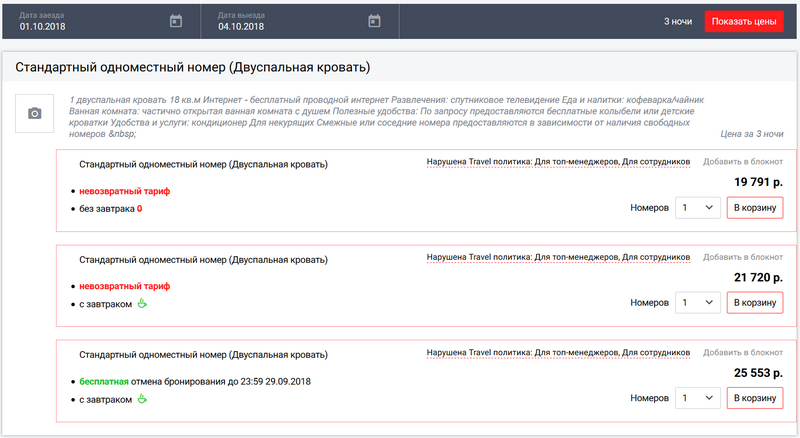Click breakfast cup icon in 21 720 offer
The image size is (800, 438).
(142, 303)
